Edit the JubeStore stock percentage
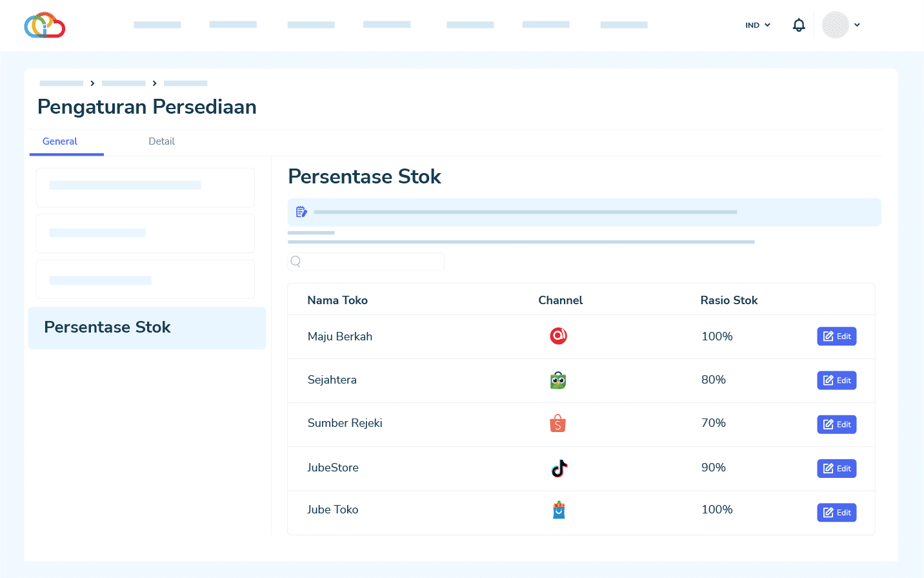The width and height of the screenshot is (924, 578). (x=836, y=468)
